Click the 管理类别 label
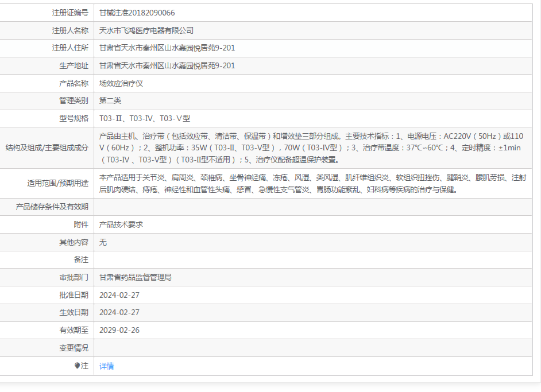 (x=74, y=100)
